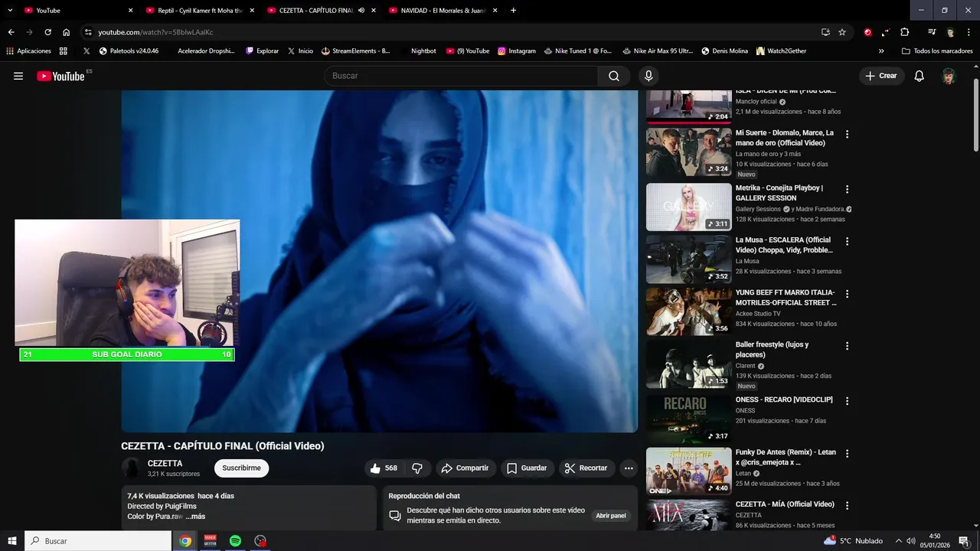Screen dimensions: 980x551
Task: Mute the CEZETTA tab via speaker icon
Action: coord(361,10)
